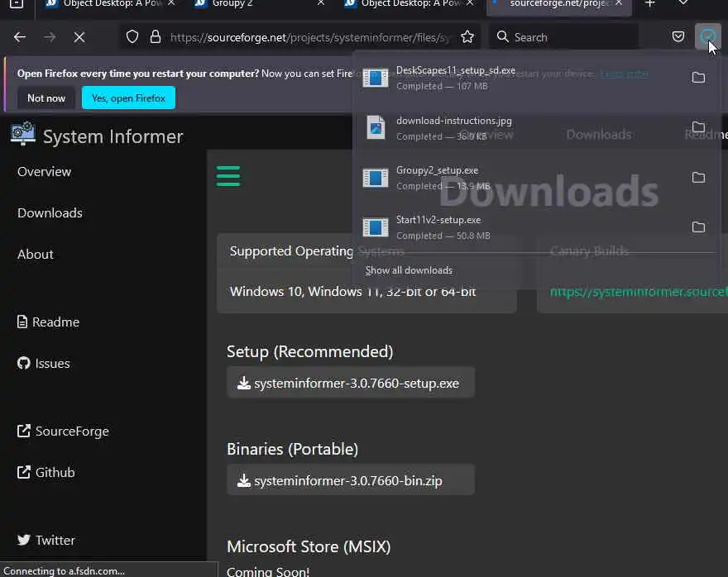The height and width of the screenshot is (577, 728).
Task: Close the sourceforge.net tab
Action: pos(619,3)
